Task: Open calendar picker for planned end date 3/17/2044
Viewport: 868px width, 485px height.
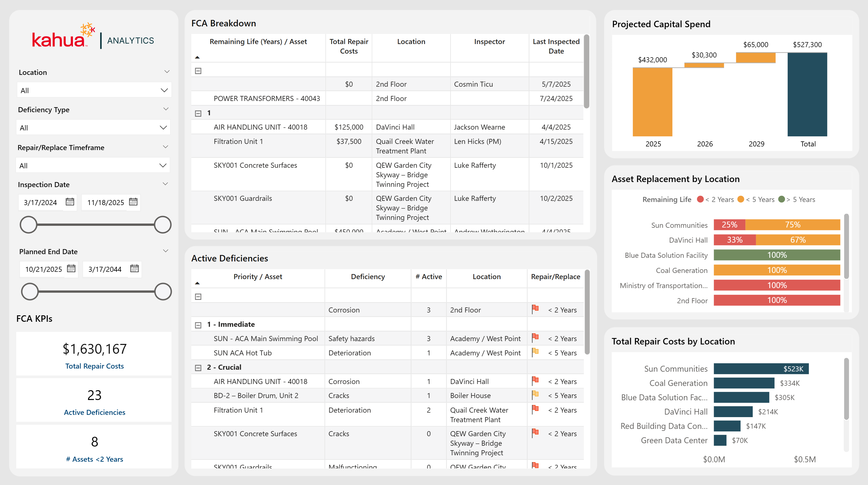Action: (x=134, y=268)
